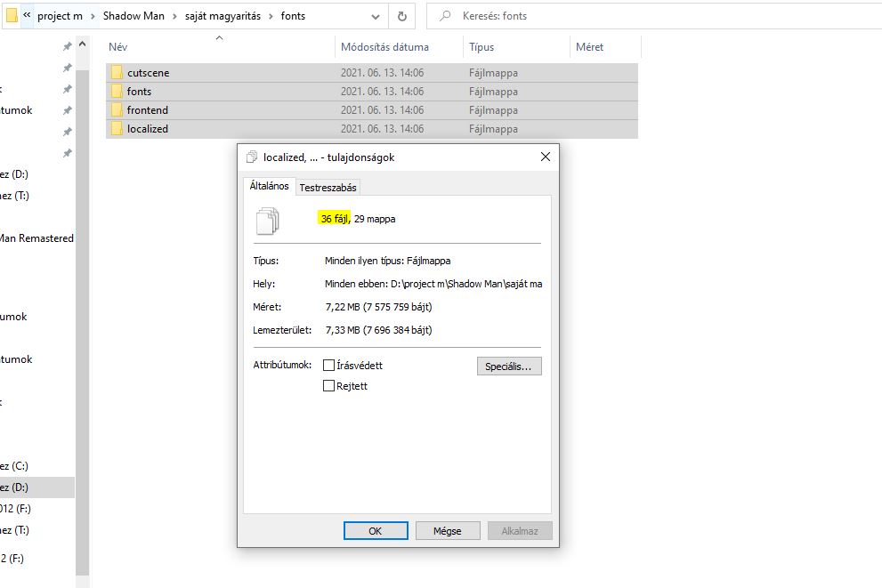Click the refresh button beside address bar

(x=401, y=16)
